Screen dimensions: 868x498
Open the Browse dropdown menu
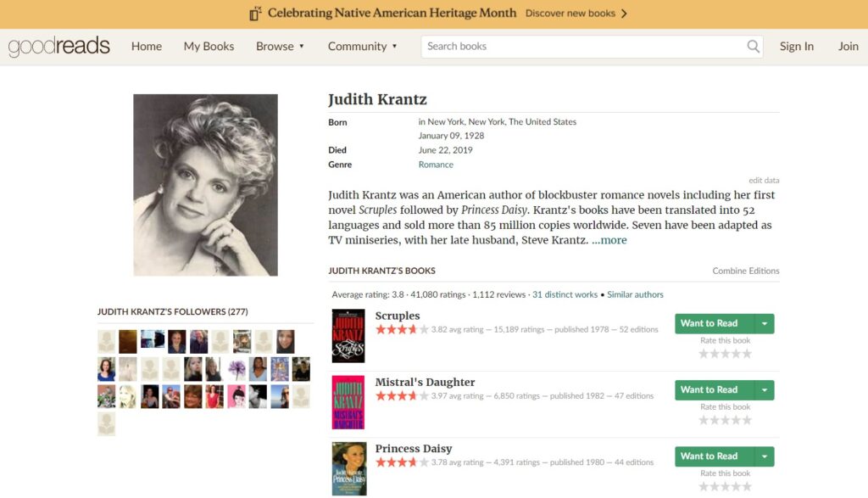[x=275, y=47]
